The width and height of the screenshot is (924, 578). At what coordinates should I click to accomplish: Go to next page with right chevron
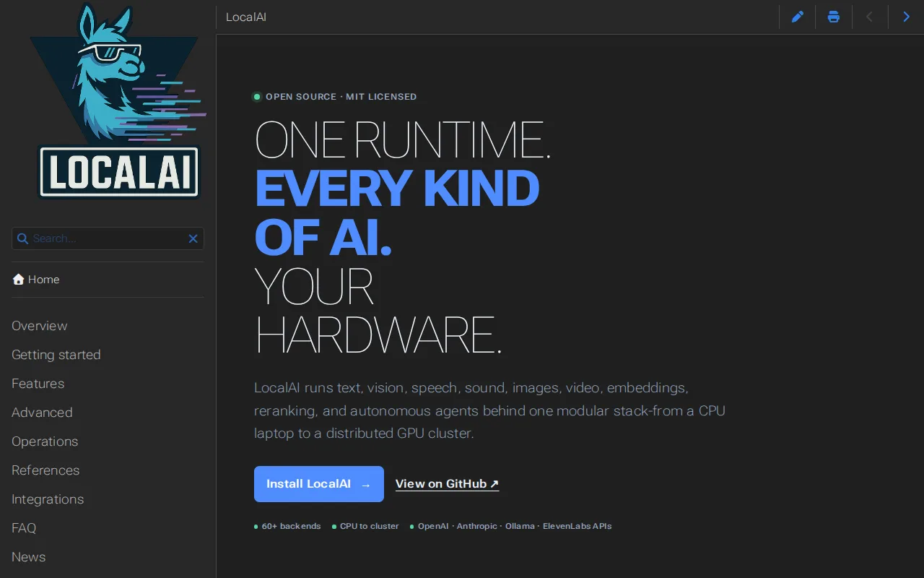[906, 17]
